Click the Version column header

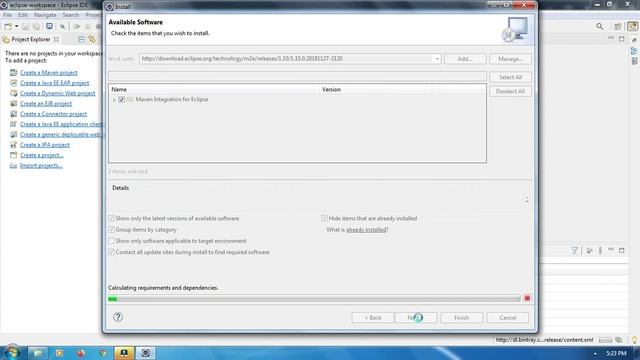(x=376, y=89)
